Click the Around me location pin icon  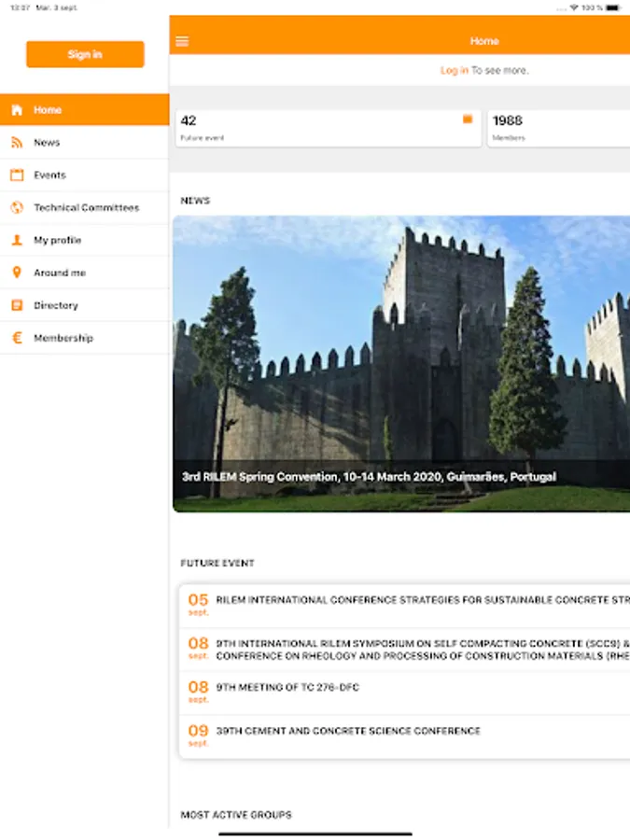17,273
